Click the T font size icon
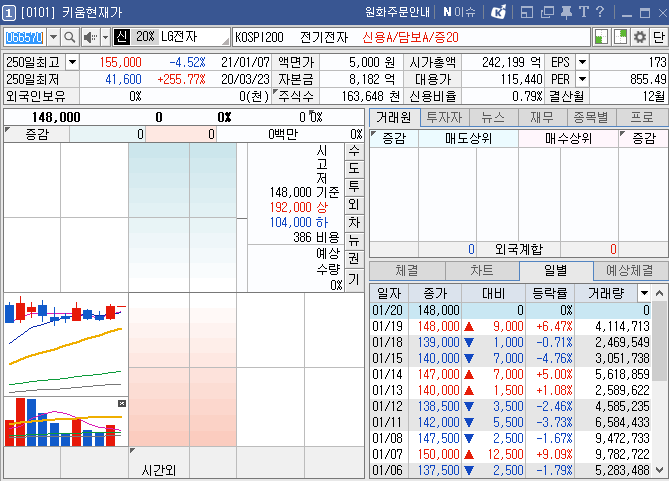The height and width of the screenshot is (481, 669). pos(584,12)
